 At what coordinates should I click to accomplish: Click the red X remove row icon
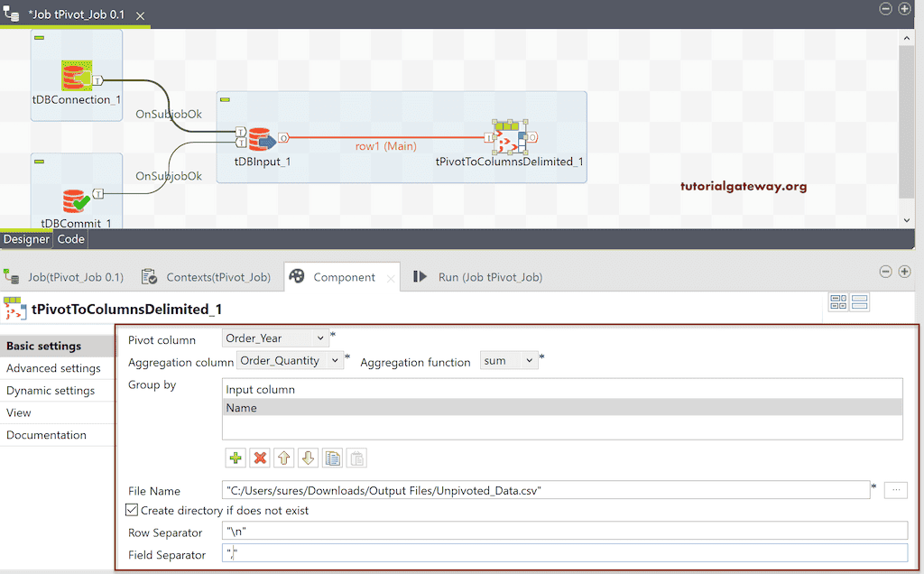[260, 458]
